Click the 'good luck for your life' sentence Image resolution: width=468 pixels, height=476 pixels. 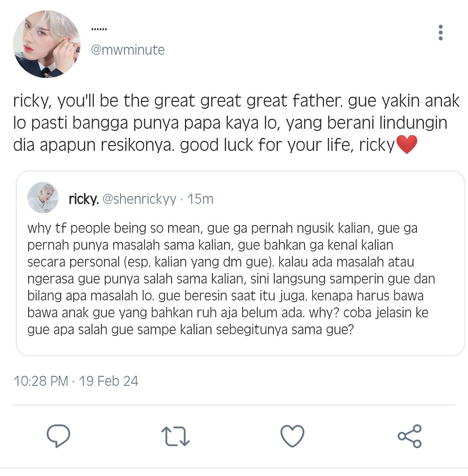pos(287,145)
